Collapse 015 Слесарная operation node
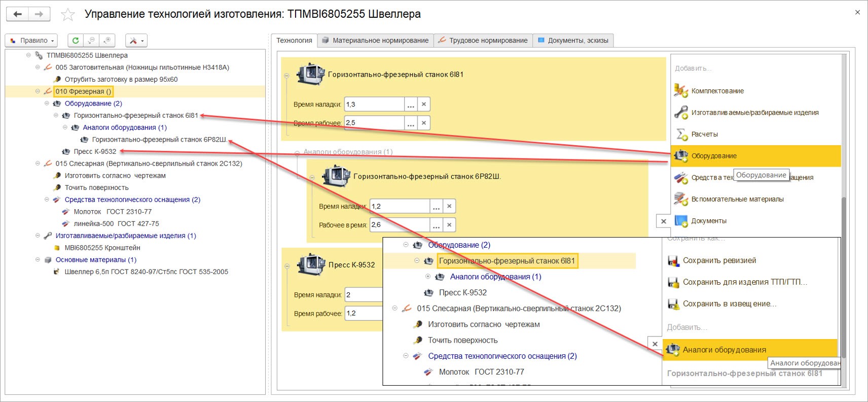The image size is (868, 402). pos(38,163)
